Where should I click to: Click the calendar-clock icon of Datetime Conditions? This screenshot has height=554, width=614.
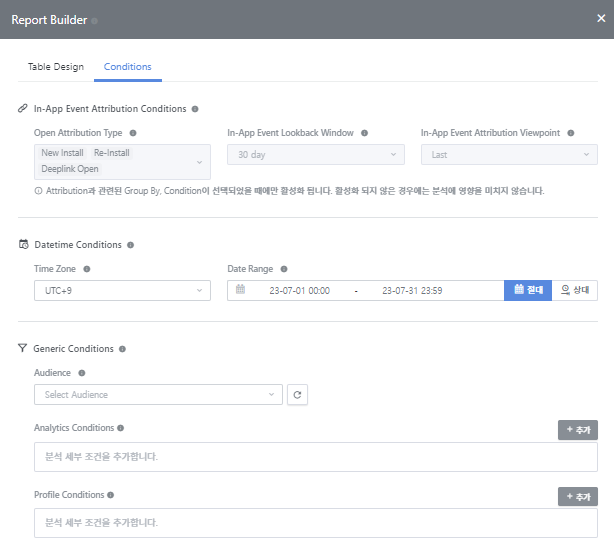point(23,244)
